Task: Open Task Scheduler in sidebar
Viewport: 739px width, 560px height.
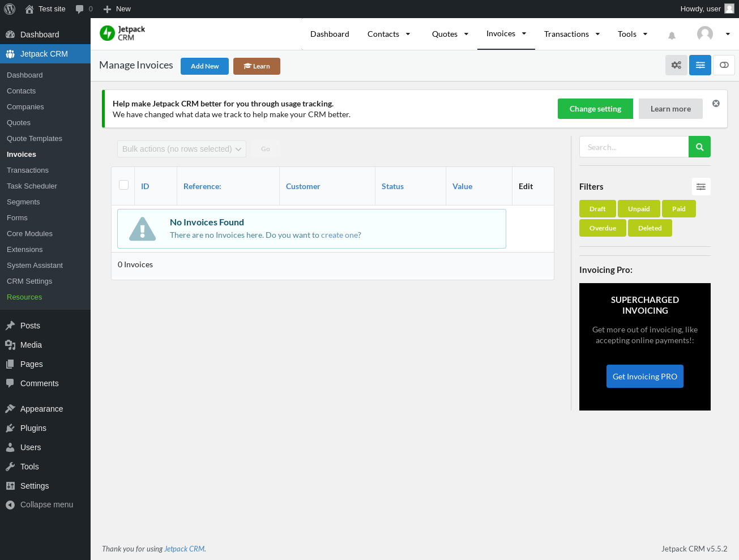Action: click(32, 186)
